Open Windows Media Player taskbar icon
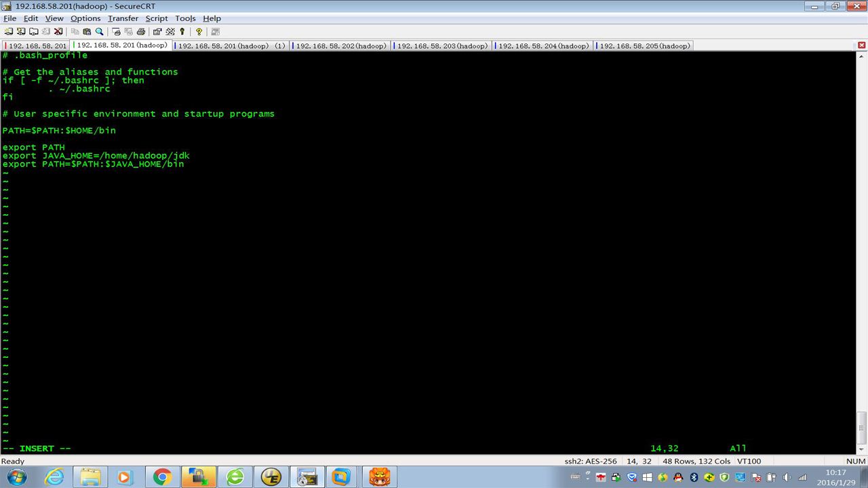 coord(125,477)
